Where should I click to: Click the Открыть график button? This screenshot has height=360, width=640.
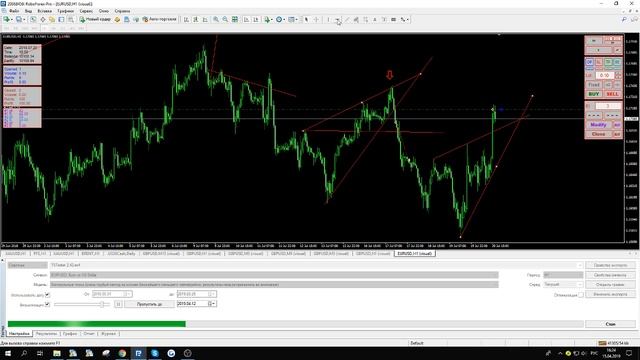click(610, 284)
